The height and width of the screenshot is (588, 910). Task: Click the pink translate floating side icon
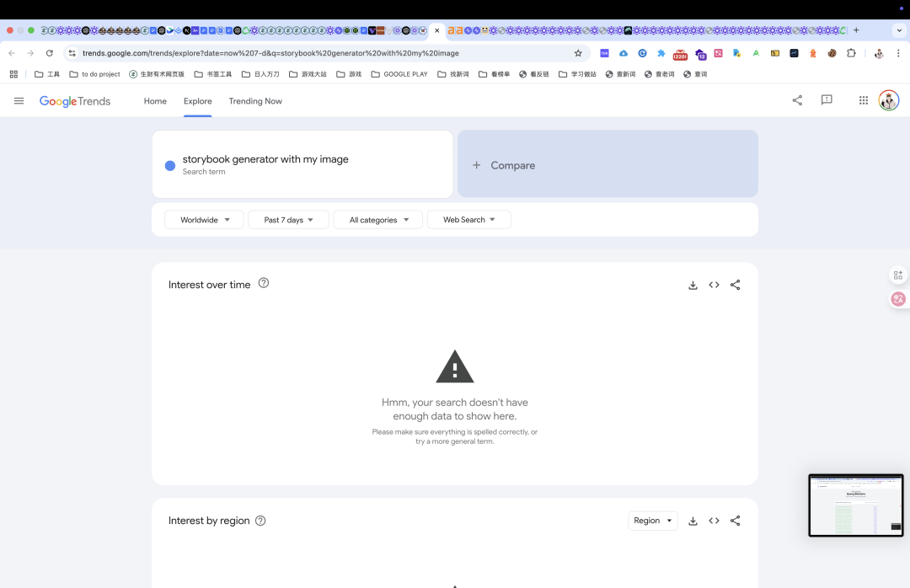(x=898, y=299)
